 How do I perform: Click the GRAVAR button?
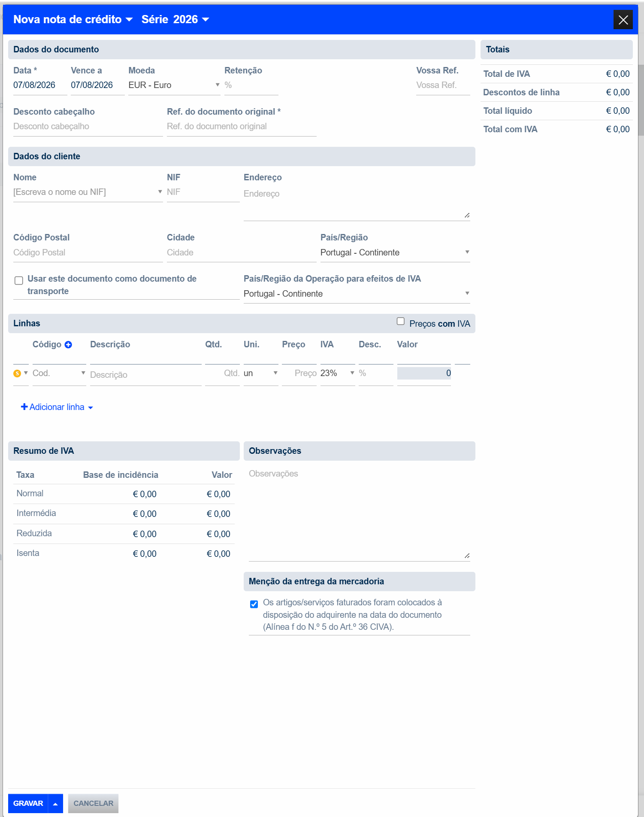coord(28,803)
